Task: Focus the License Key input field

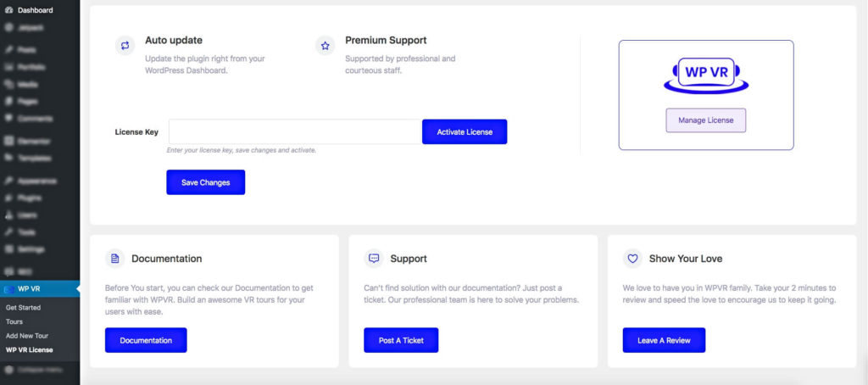Action: (x=295, y=131)
